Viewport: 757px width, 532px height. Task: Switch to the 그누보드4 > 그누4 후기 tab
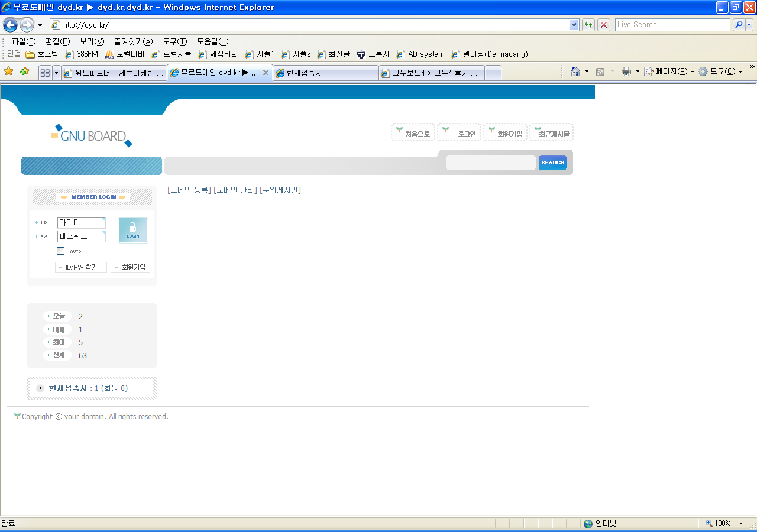pyautogui.click(x=432, y=73)
